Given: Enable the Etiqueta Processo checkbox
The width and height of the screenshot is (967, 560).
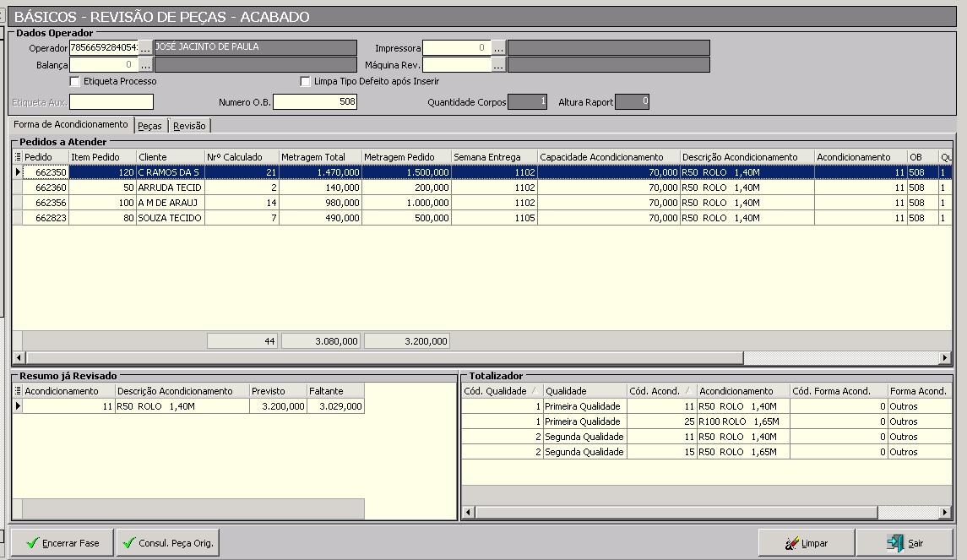Looking at the screenshot, I should coord(75,82).
